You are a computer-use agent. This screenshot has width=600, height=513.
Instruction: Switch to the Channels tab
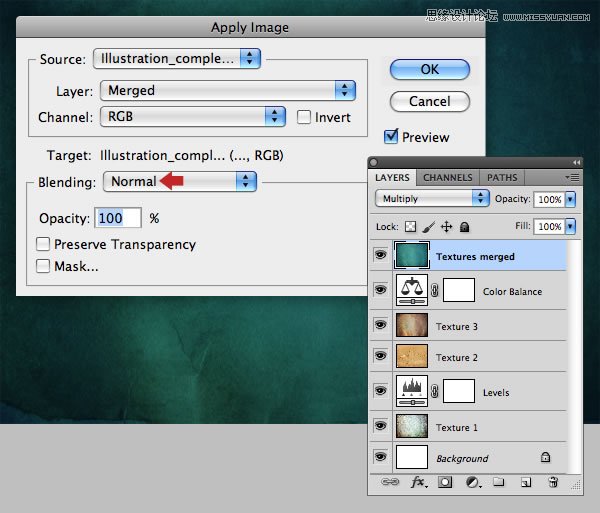447,178
